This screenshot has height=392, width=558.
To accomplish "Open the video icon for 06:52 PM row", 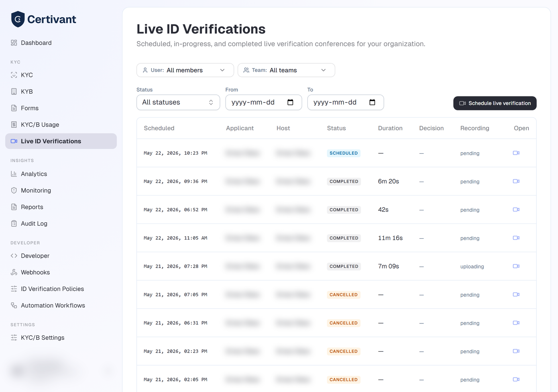I will click(516, 210).
